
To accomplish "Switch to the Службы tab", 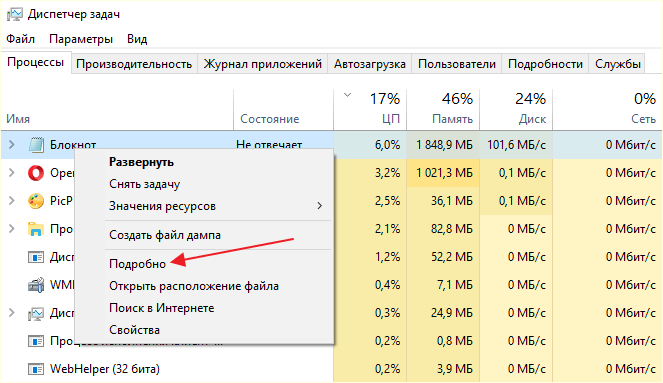I will click(x=617, y=64).
